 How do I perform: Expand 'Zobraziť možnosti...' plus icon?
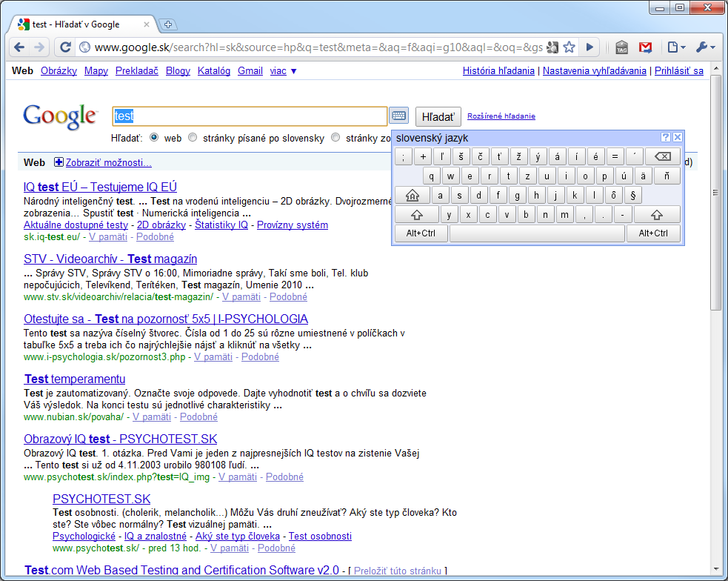pyautogui.click(x=59, y=162)
